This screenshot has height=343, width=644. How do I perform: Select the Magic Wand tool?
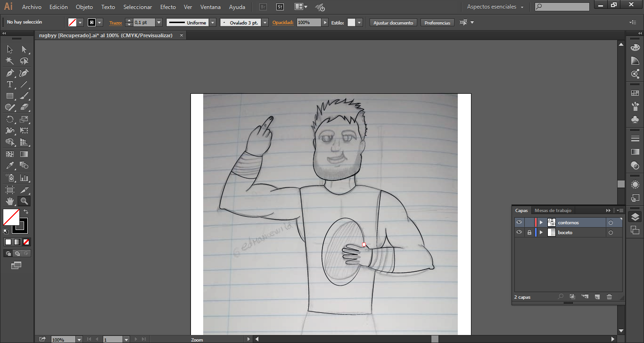pos(9,61)
